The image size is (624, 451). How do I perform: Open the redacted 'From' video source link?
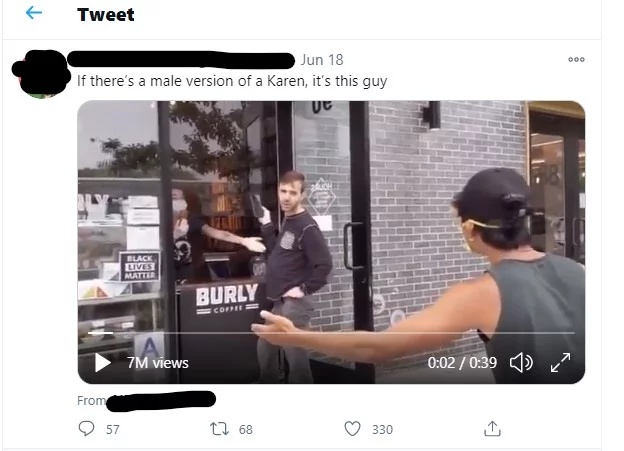tap(161, 401)
